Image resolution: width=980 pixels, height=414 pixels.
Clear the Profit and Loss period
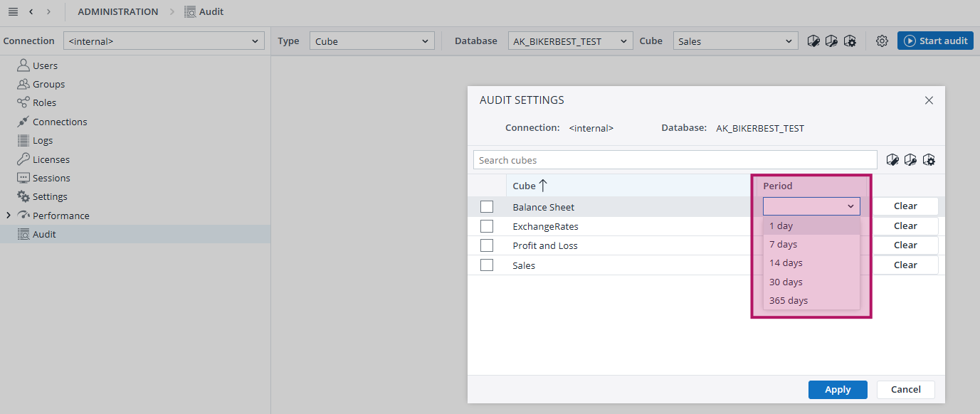pos(905,245)
